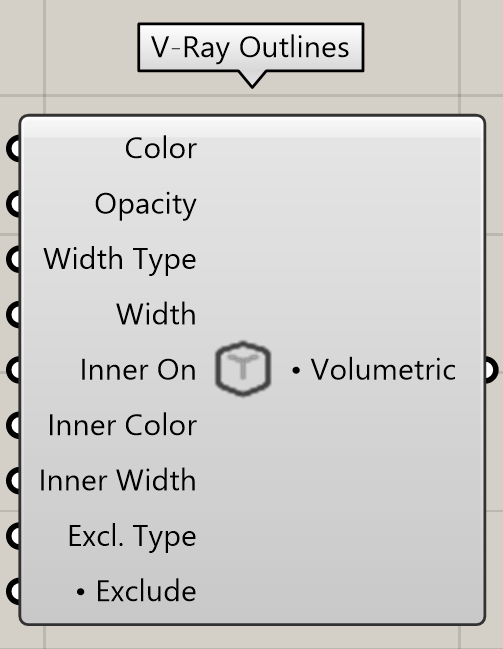Click the Opacity input grip

click(x=14, y=204)
